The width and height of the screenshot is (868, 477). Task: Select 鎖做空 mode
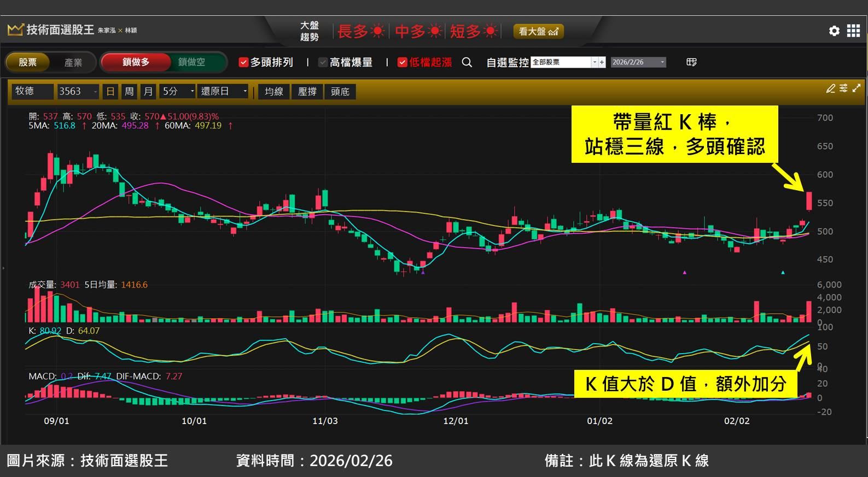(191, 62)
